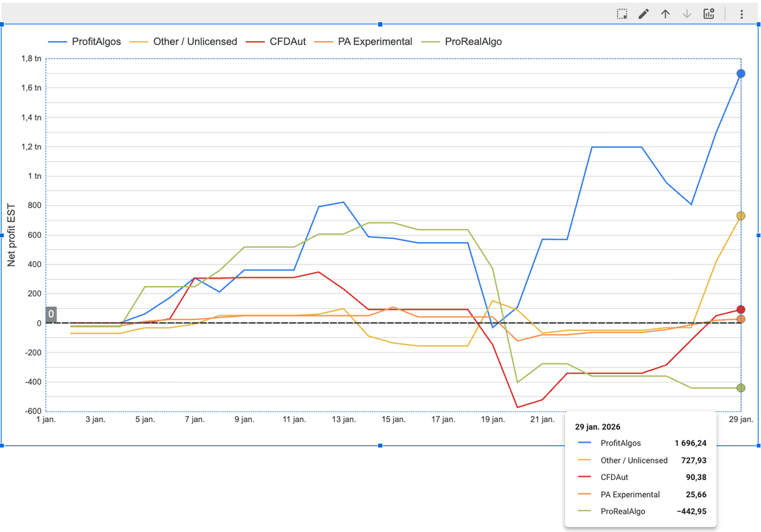The width and height of the screenshot is (761, 532).
Task: Click the -200 y-axis label
Action: [33, 353]
